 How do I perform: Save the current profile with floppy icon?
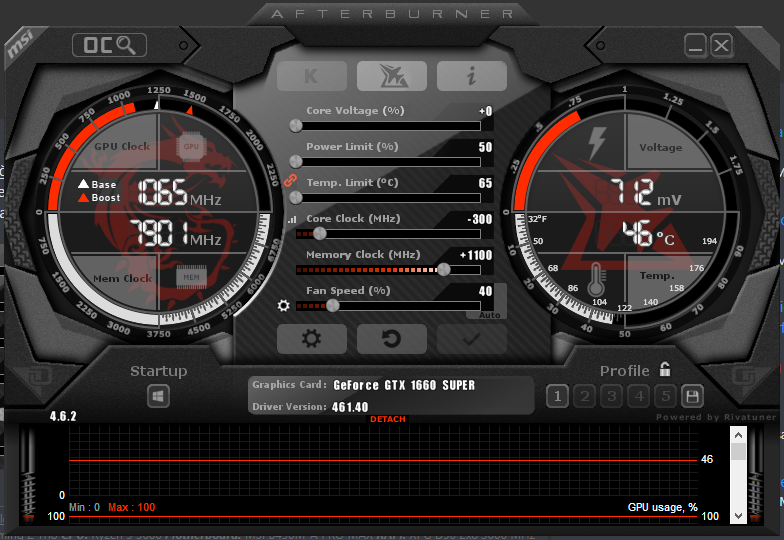(692, 397)
